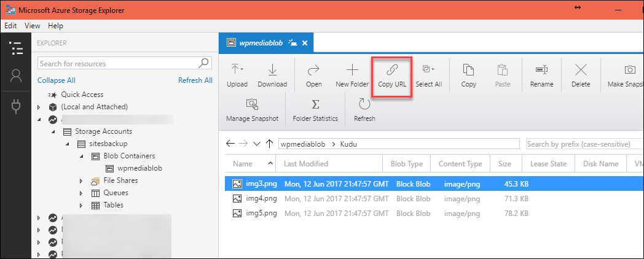644x259 pixels.
Task: Click the Refresh All link
Action: 195,80
